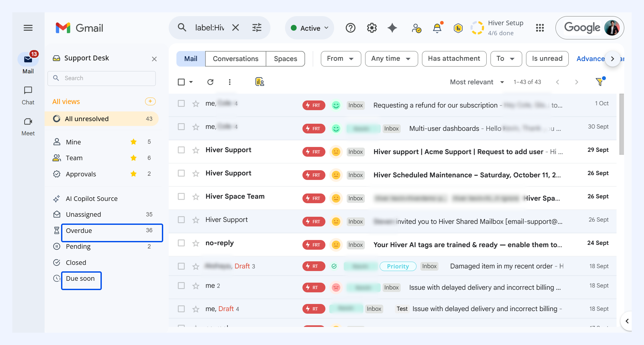Apply the Has attachment filter

pyautogui.click(x=454, y=59)
